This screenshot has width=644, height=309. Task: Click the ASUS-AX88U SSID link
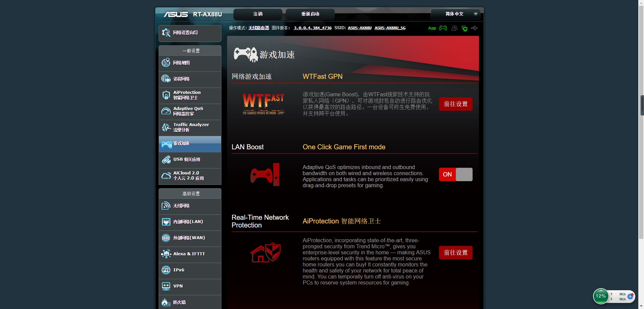click(360, 28)
